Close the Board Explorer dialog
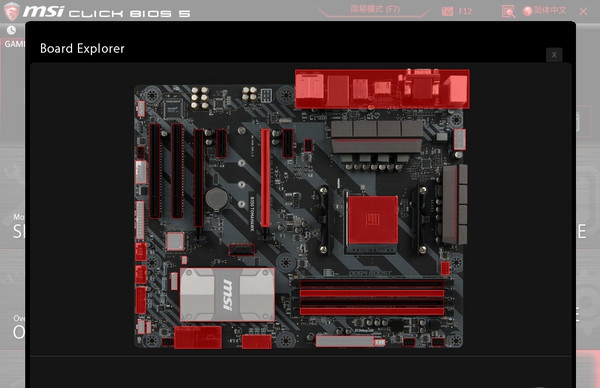This screenshot has width=600, height=388. coord(554,55)
